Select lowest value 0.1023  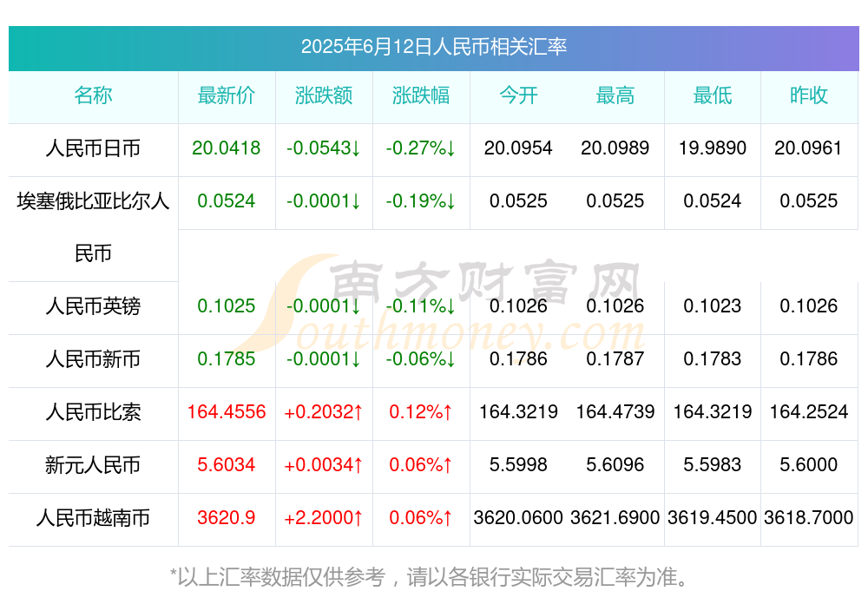coord(713,306)
